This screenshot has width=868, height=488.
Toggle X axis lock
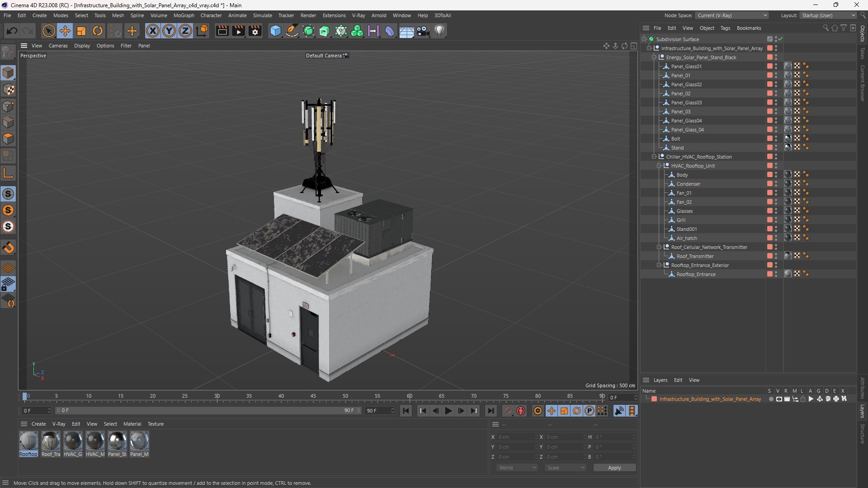click(153, 31)
